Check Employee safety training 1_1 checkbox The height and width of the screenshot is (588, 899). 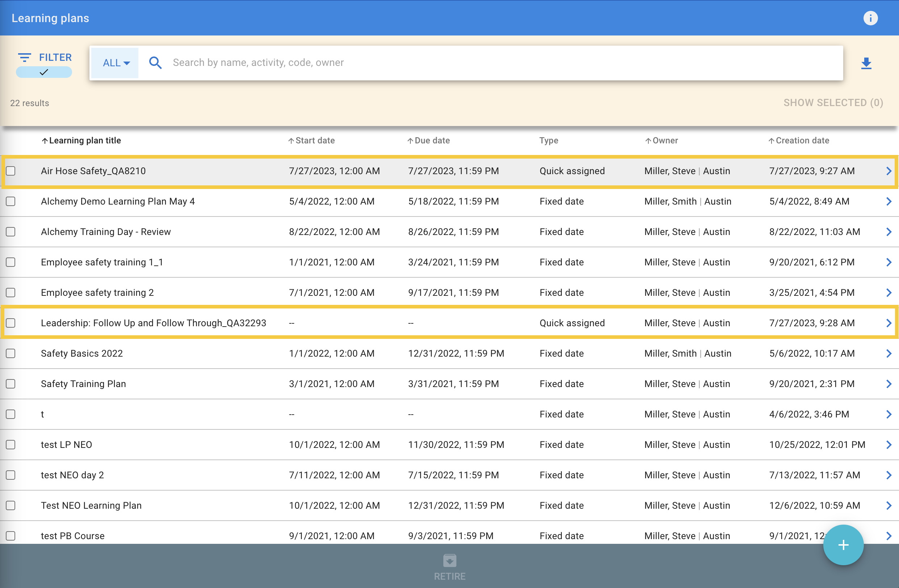click(11, 262)
